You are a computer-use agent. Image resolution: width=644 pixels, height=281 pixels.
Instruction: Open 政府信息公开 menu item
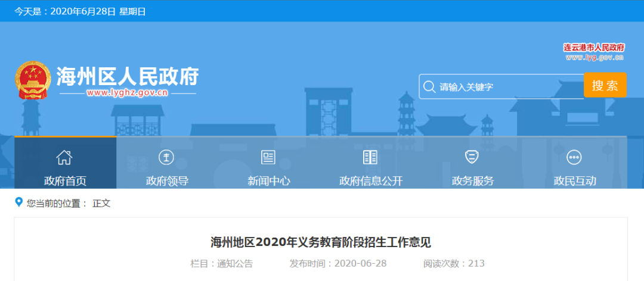click(x=371, y=163)
